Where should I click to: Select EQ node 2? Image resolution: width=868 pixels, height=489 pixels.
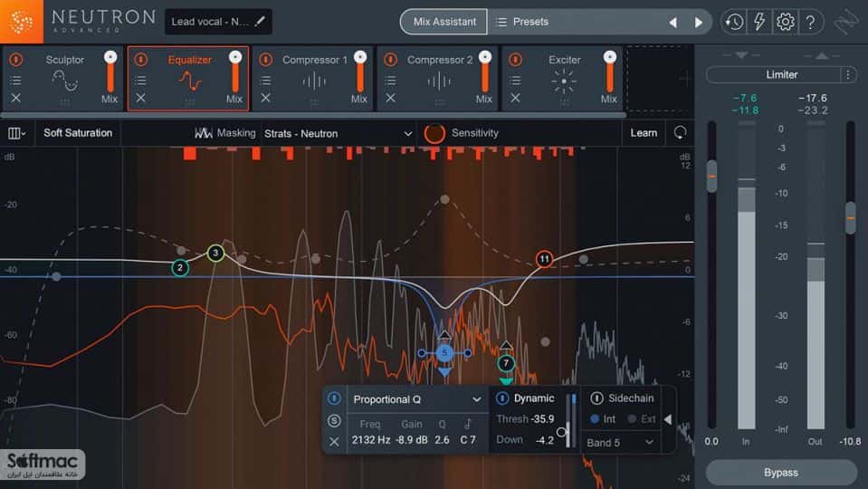[180, 268]
